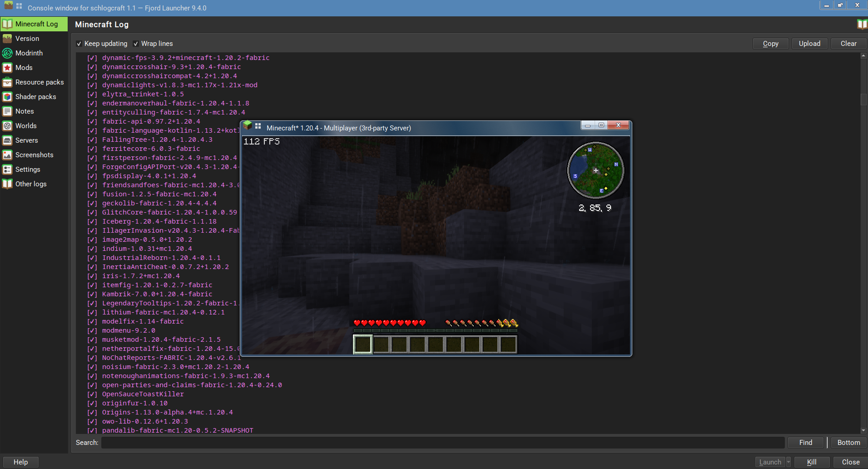Click the Mods star icon

(x=7, y=68)
